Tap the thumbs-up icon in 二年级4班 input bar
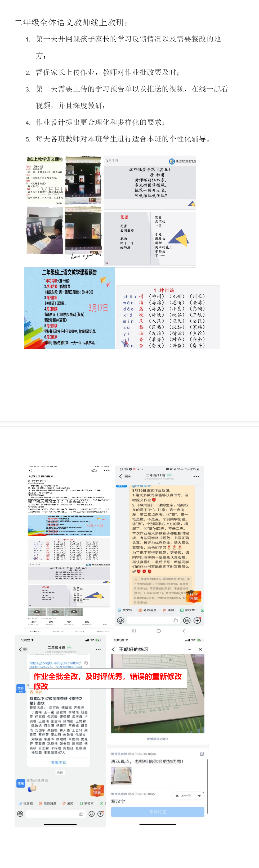The height and width of the screenshot is (868, 259). [x=81, y=814]
